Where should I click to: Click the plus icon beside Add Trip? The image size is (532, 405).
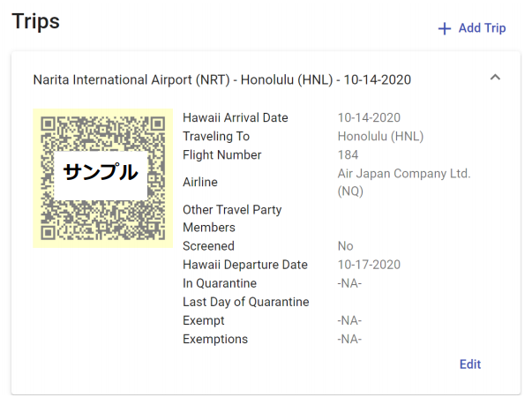tap(444, 29)
